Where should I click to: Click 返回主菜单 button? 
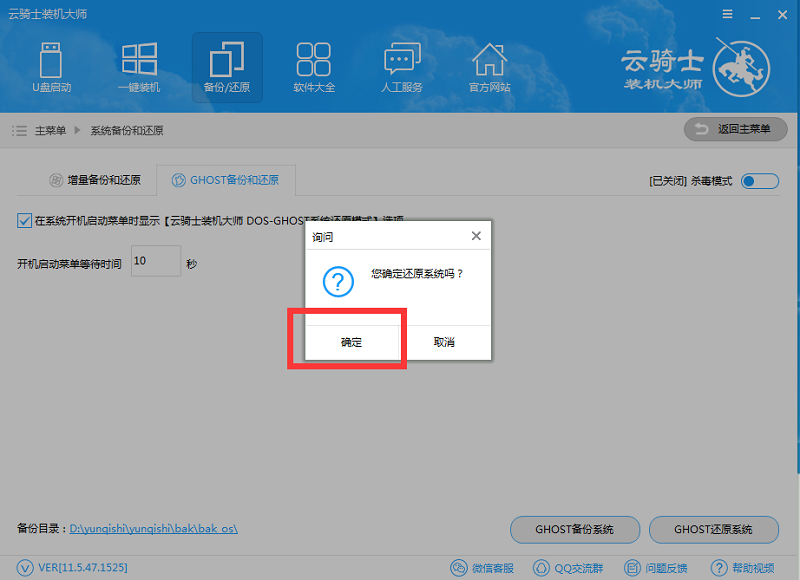(735, 129)
